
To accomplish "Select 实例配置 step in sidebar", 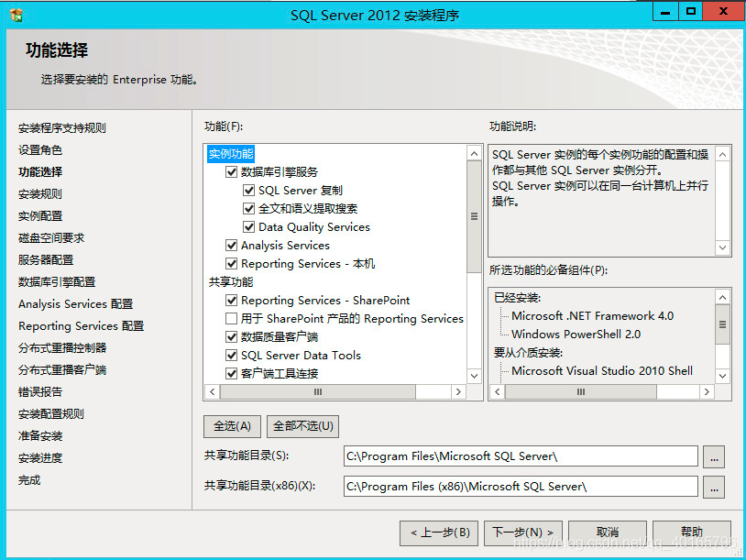I will point(40,216).
